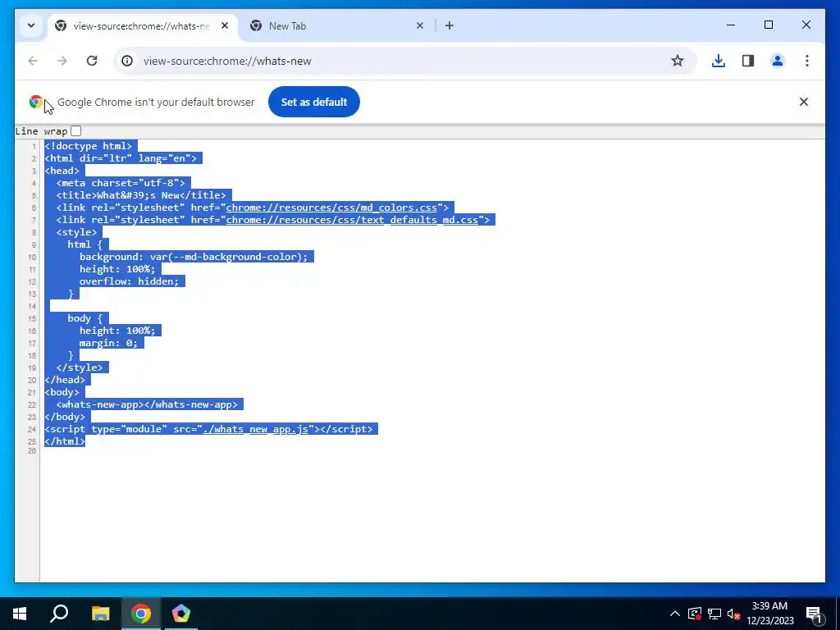Click the <whats-new-app> element line
This screenshot has width=840, height=630.
(x=147, y=405)
